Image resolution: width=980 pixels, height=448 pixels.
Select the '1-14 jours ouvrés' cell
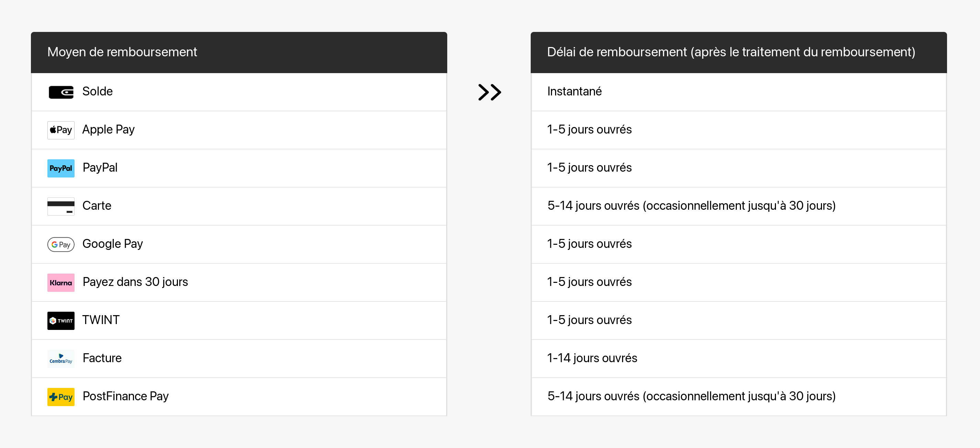pos(592,358)
